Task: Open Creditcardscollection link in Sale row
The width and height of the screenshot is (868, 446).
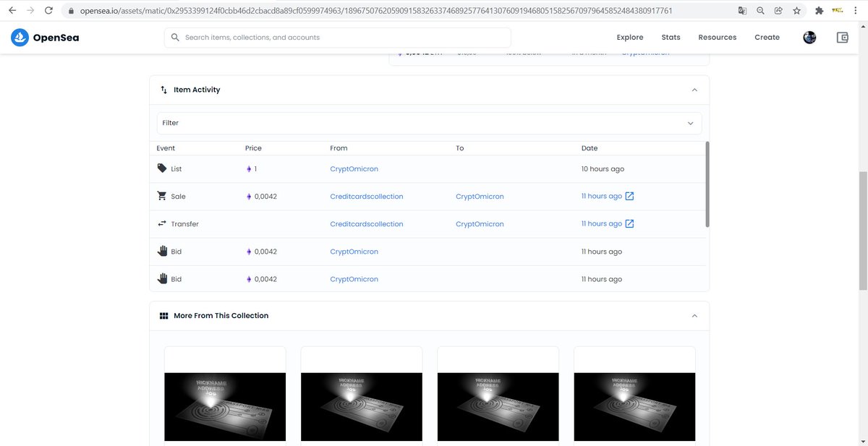Action: coord(367,196)
